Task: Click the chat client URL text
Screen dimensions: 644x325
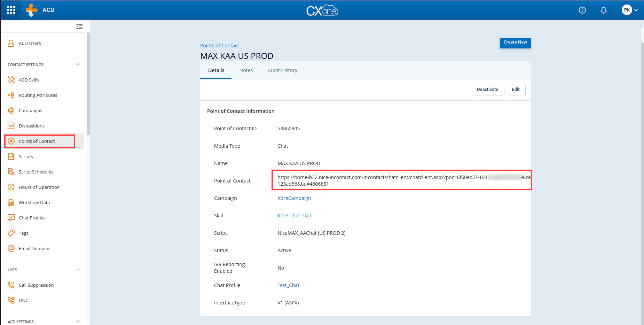Action: point(404,180)
